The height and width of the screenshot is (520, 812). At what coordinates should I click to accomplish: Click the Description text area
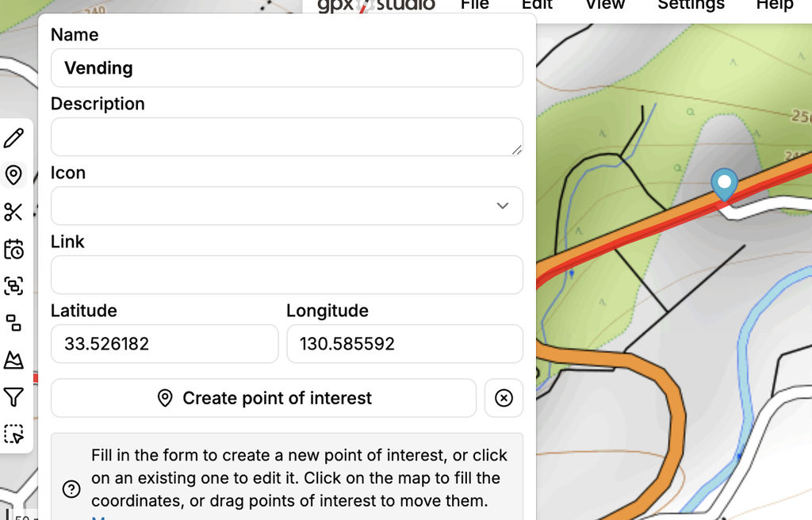tap(287, 136)
